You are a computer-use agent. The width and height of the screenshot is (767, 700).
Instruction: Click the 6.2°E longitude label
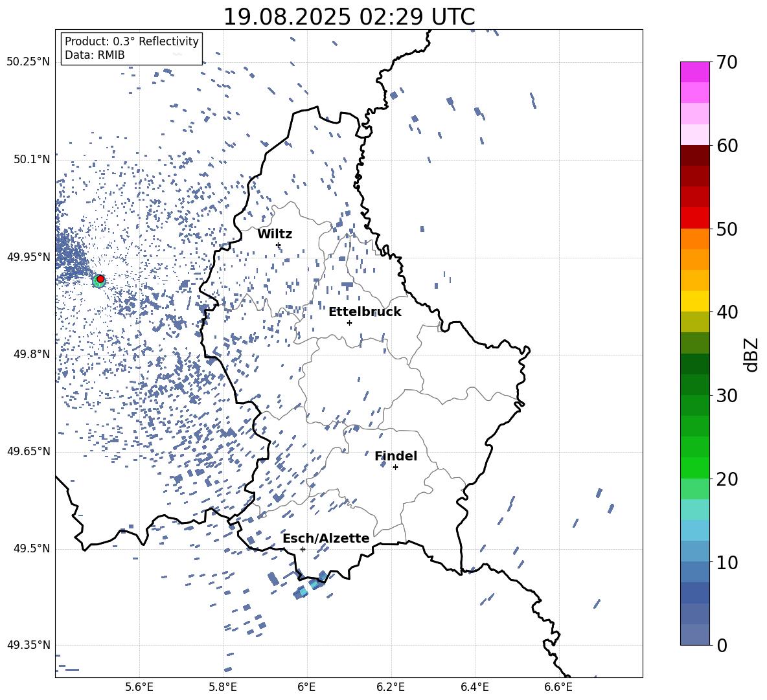(391, 687)
